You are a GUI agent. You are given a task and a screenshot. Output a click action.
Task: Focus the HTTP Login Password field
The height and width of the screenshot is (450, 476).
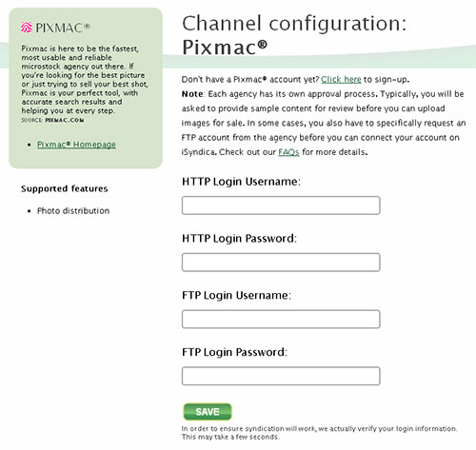click(281, 263)
